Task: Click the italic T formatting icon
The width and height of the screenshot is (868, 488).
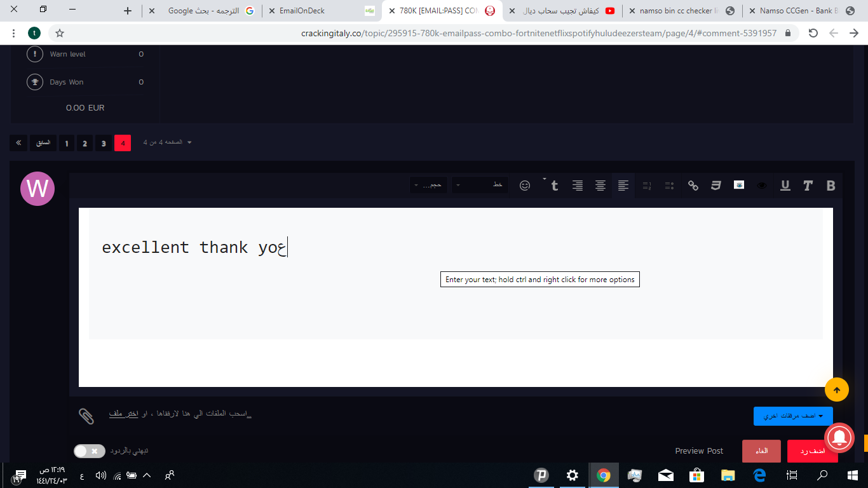Action: (808, 186)
